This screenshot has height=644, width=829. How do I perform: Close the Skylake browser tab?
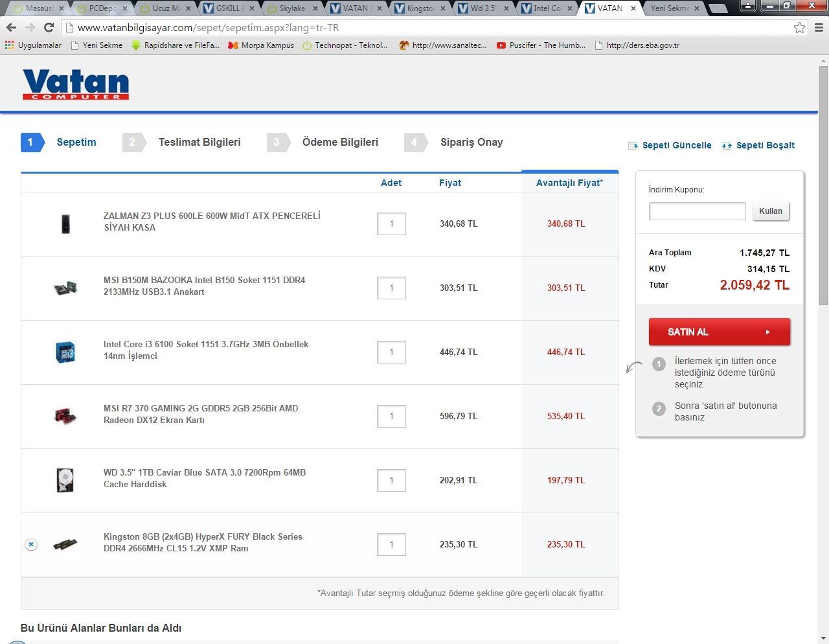coord(315,8)
